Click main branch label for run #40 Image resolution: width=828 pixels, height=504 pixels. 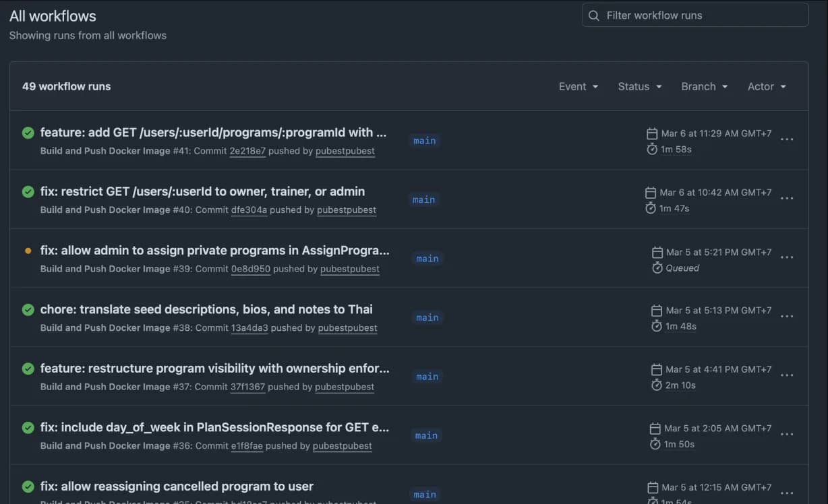coord(423,199)
